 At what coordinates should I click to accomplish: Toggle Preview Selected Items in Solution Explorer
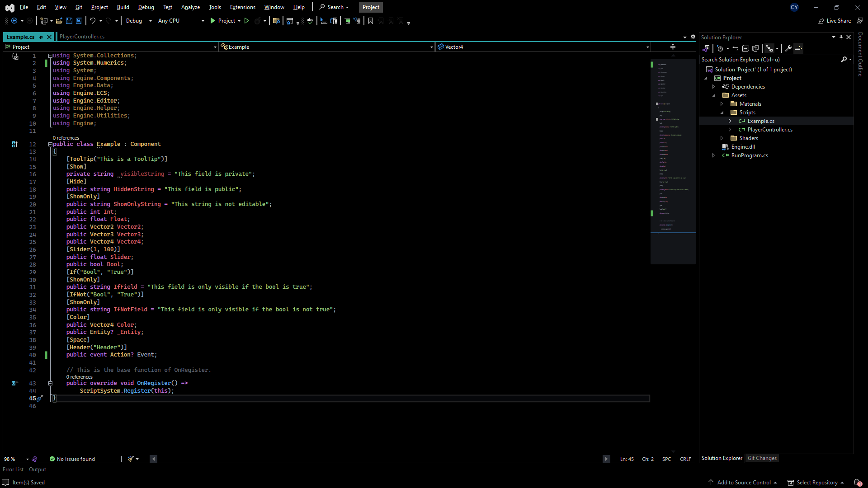pos(798,48)
